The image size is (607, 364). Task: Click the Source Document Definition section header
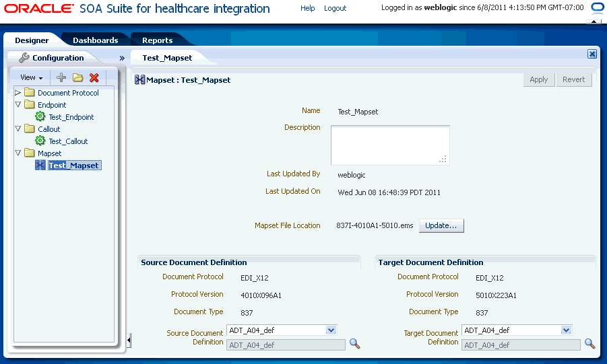(194, 262)
